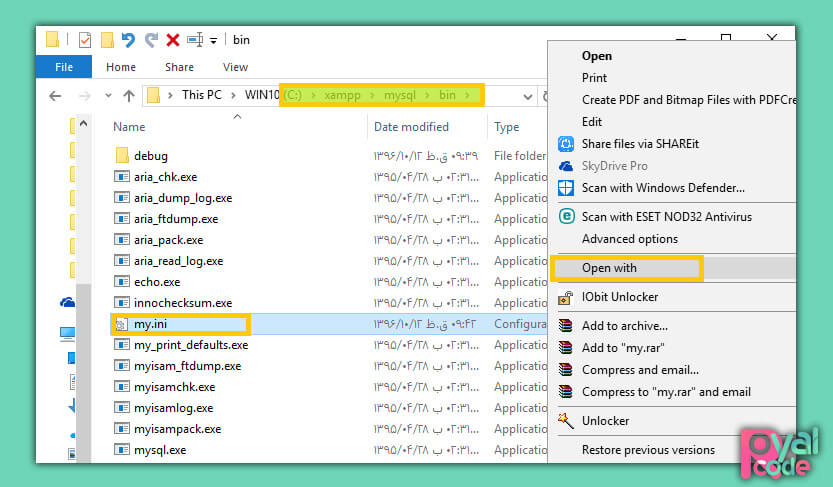The width and height of the screenshot is (833, 487).
Task: Choose IObit Unlocker in context menu
Action: point(619,297)
